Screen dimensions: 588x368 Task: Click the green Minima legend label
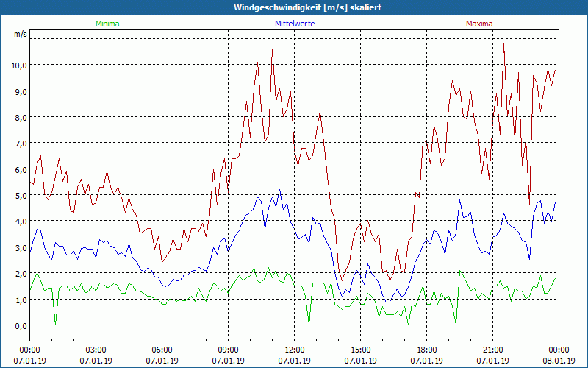click(x=107, y=24)
